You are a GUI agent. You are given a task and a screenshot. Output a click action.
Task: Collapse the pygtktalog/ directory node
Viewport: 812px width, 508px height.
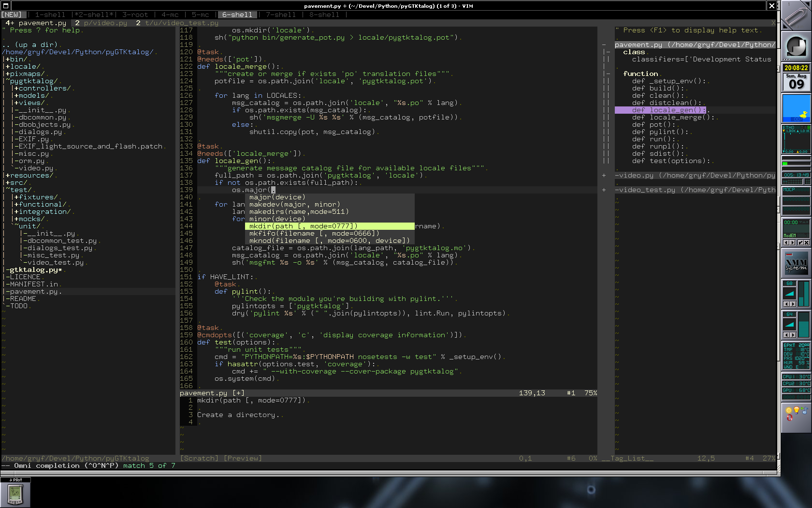tap(31, 81)
